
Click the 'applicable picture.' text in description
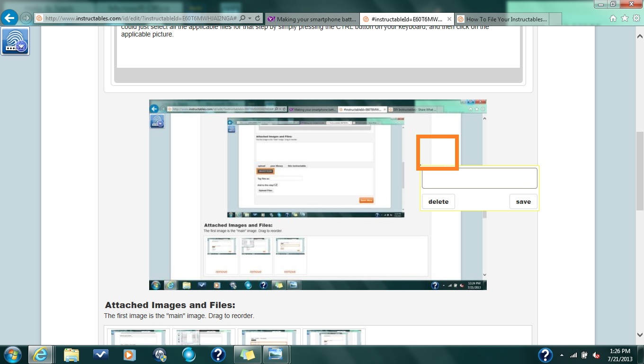(147, 34)
